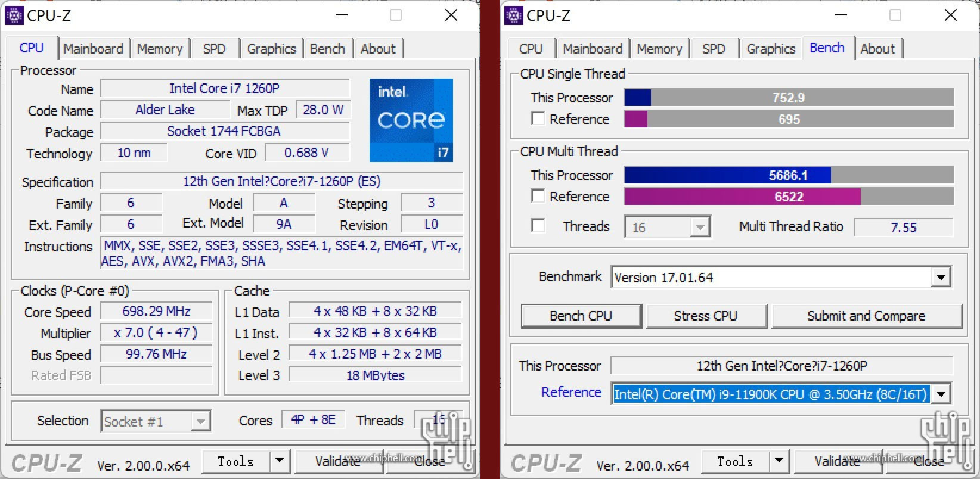Enable Single Thread Reference checkbox
Image resolution: width=980 pixels, height=479 pixels.
click(538, 119)
